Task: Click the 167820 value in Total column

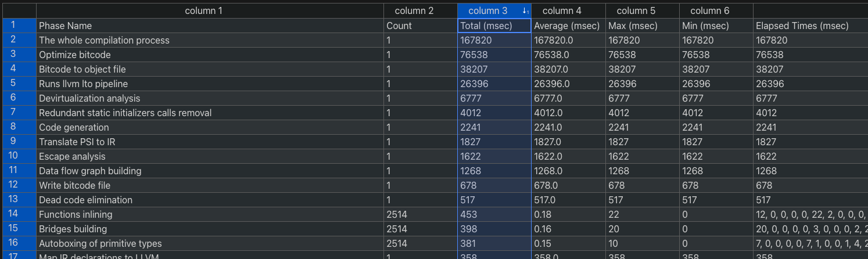Action: point(494,40)
